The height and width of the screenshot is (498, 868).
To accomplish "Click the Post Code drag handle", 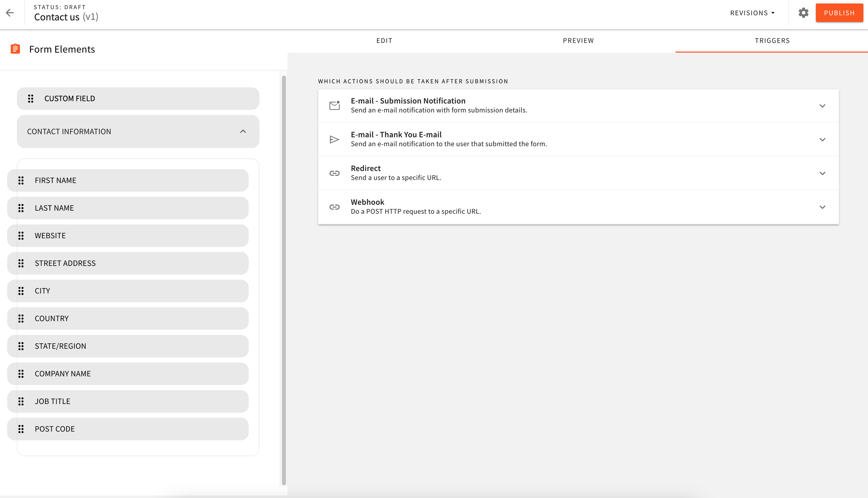I will (21, 429).
